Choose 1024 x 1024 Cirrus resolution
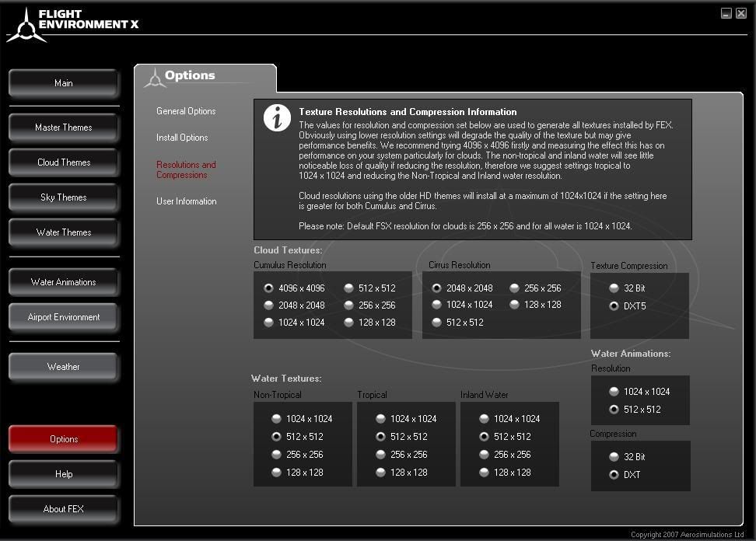Image resolution: width=756 pixels, height=541 pixels. tap(437, 305)
